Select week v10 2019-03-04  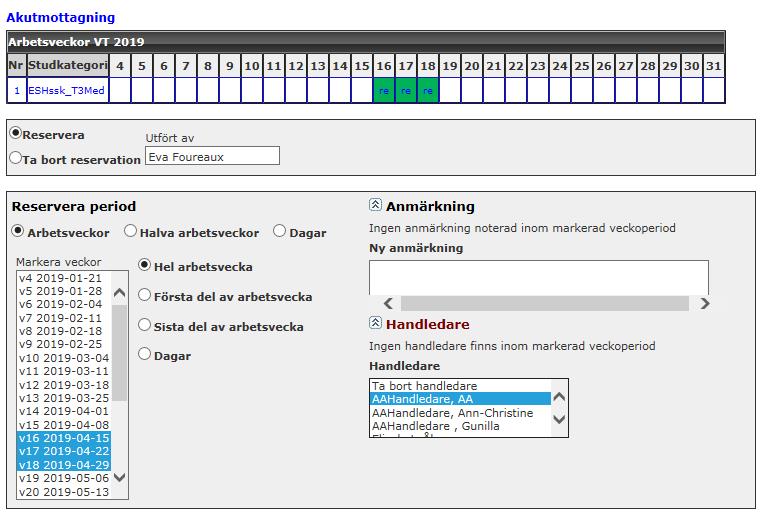(64, 358)
